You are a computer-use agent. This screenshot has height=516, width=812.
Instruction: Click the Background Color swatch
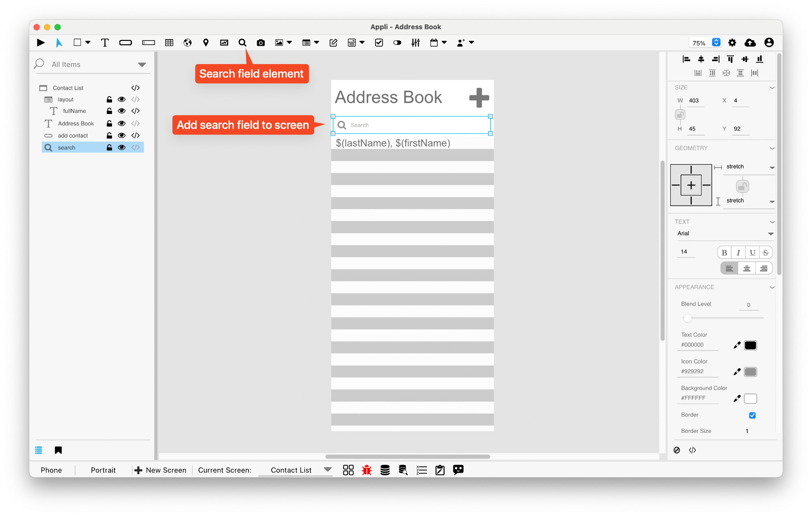point(750,398)
